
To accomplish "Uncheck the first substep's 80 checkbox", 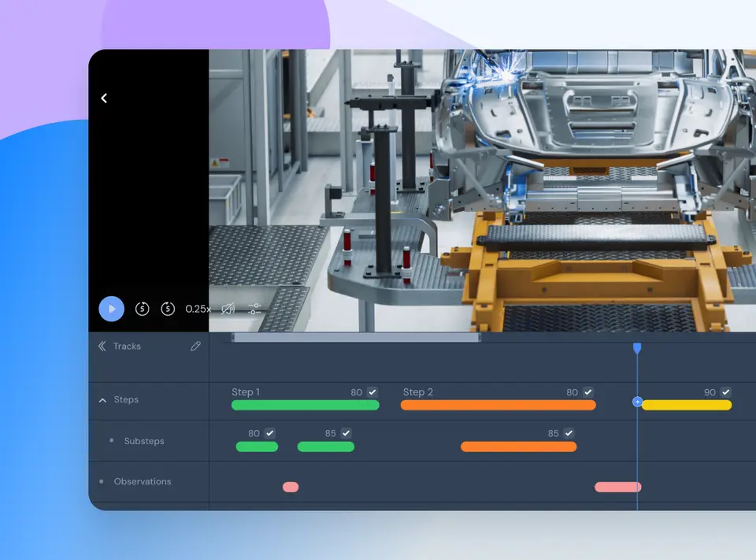I will (x=269, y=433).
